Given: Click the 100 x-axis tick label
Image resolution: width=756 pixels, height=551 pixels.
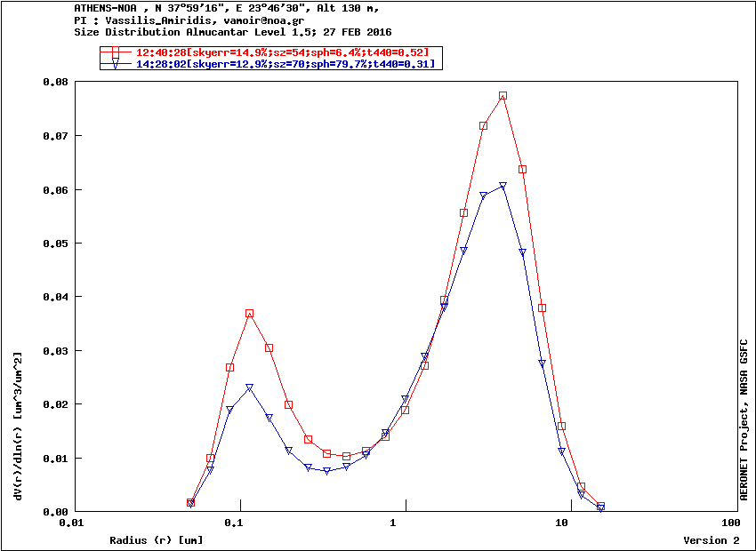Looking at the screenshot, I should (730, 523).
